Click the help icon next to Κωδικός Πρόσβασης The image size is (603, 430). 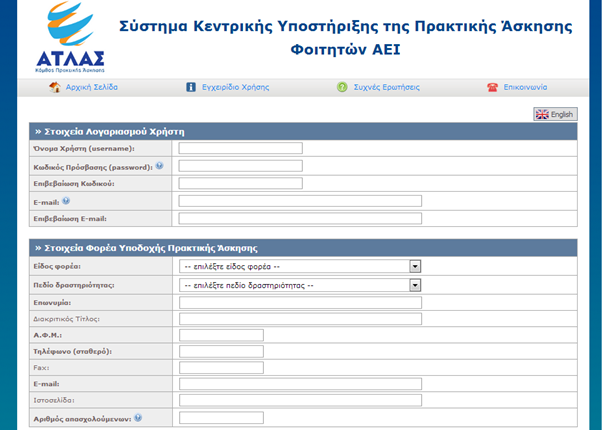(x=159, y=166)
